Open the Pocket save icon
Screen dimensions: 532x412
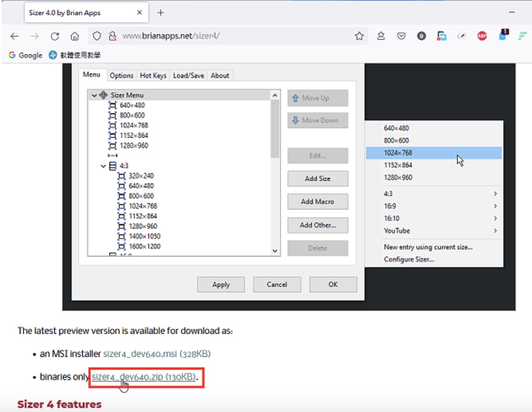coord(401,36)
